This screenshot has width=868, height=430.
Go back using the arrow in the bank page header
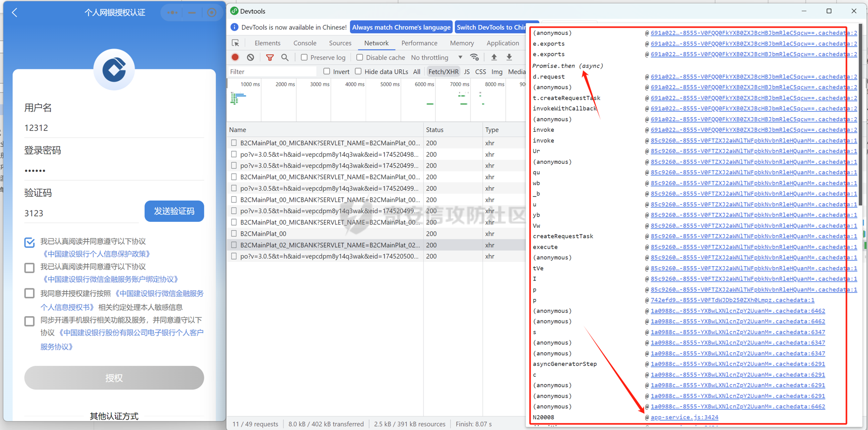click(x=15, y=13)
